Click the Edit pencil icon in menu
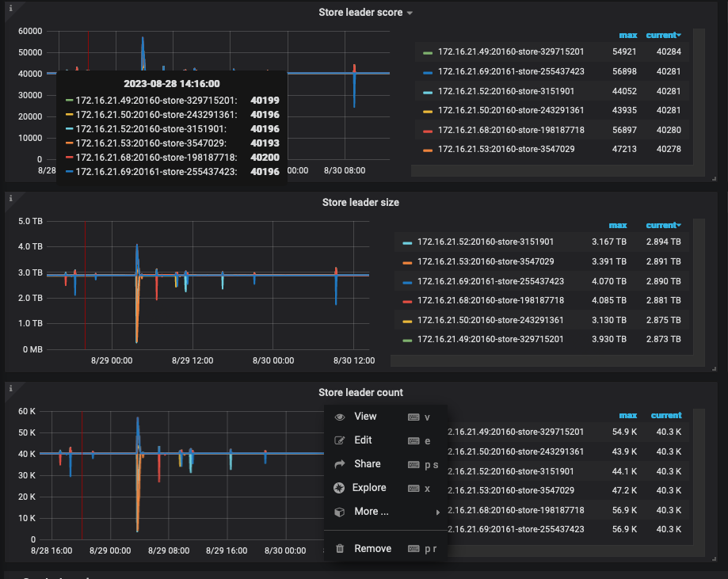 pyautogui.click(x=340, y=440)
